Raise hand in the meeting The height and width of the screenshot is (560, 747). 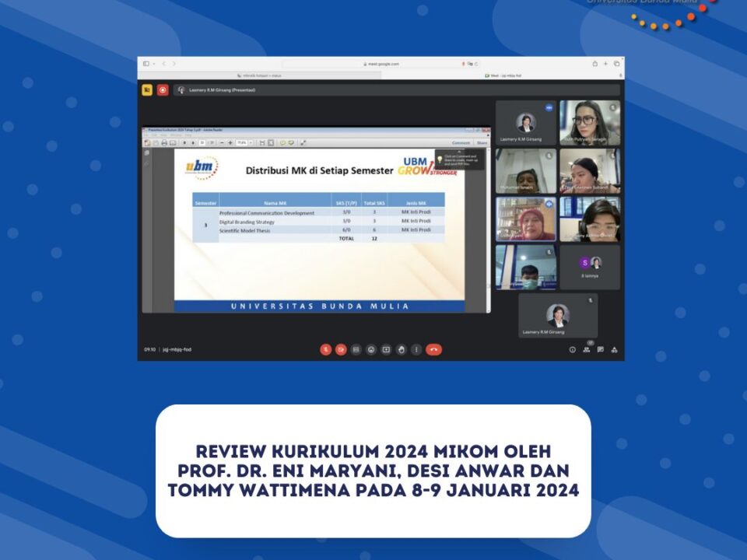tap(402, 349)
